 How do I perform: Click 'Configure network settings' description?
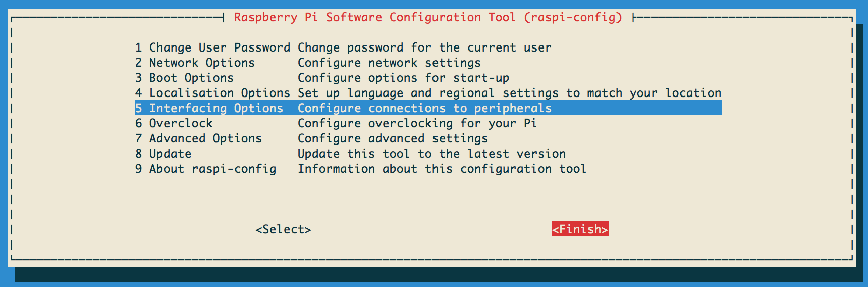pyautogui.click(x=389, y=63)
